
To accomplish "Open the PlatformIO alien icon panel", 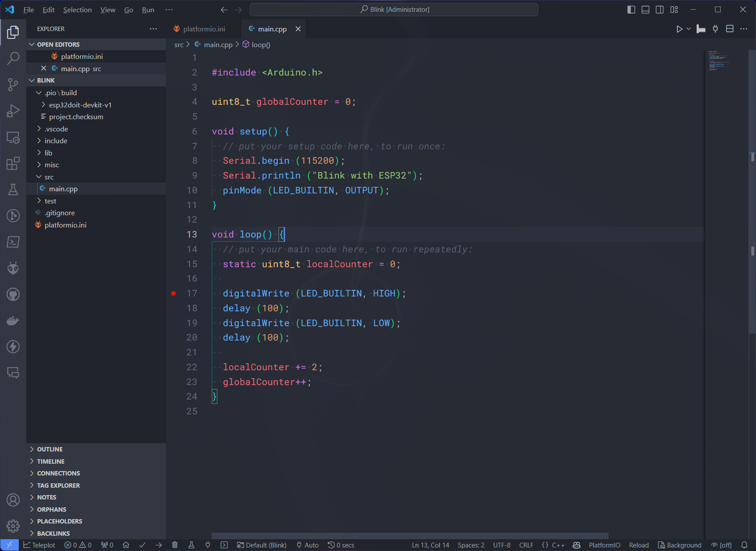I will (x=13, y=268).
